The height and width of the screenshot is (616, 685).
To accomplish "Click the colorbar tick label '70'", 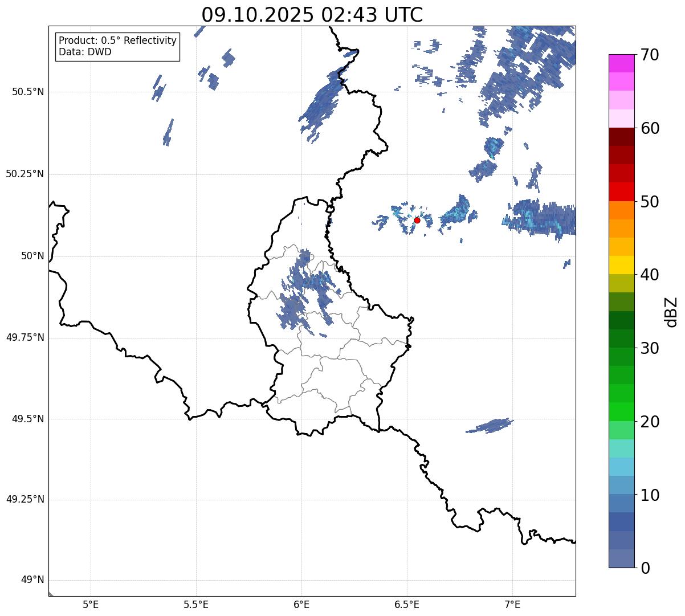I will (x=650, y=55).
